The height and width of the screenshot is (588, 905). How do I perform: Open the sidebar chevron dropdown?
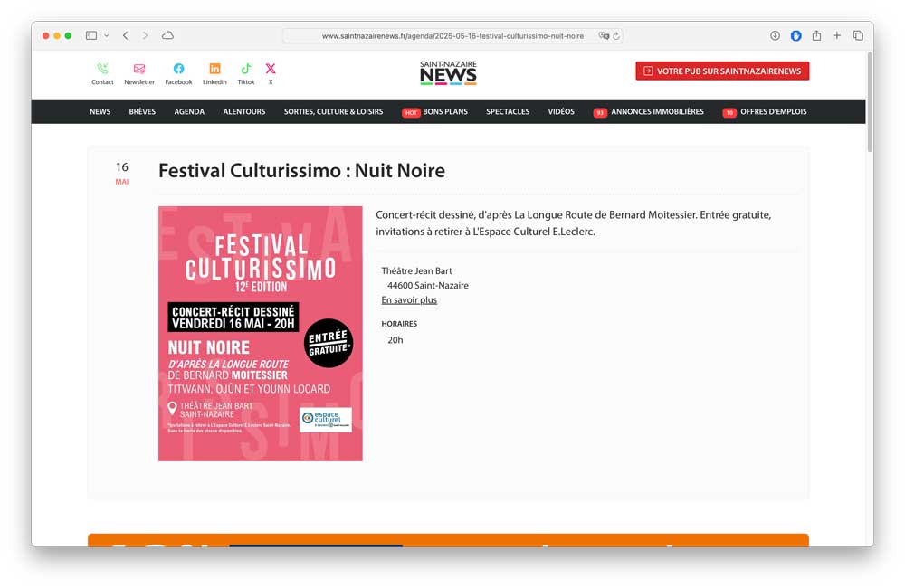pyautogui.click(x=105, y=35)
